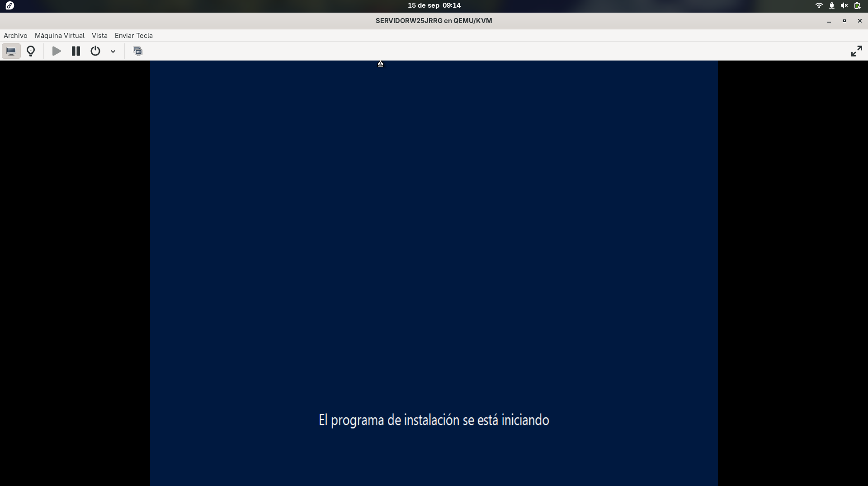Open the clock showing 15 de sep 09:14
Image resolution: width=868 pixels, height=486 pixels.
[x=434, y=5]
